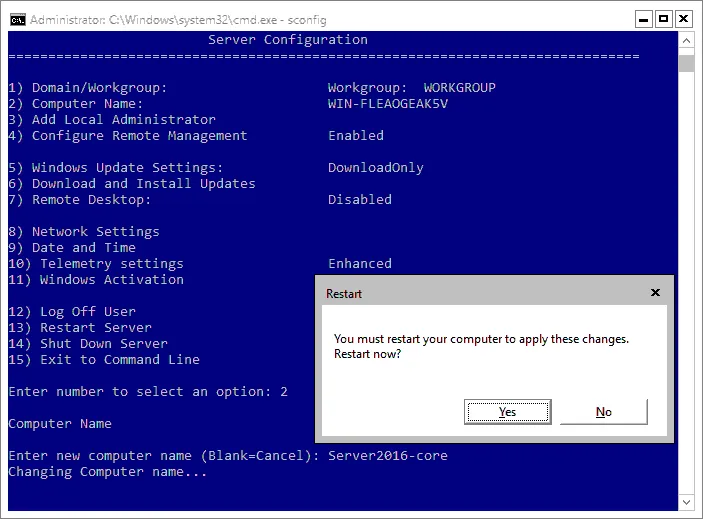Click the Windows Update Settings line
Image resolution: width=703 pixels, height=519 pixels.
coord(127,168)
